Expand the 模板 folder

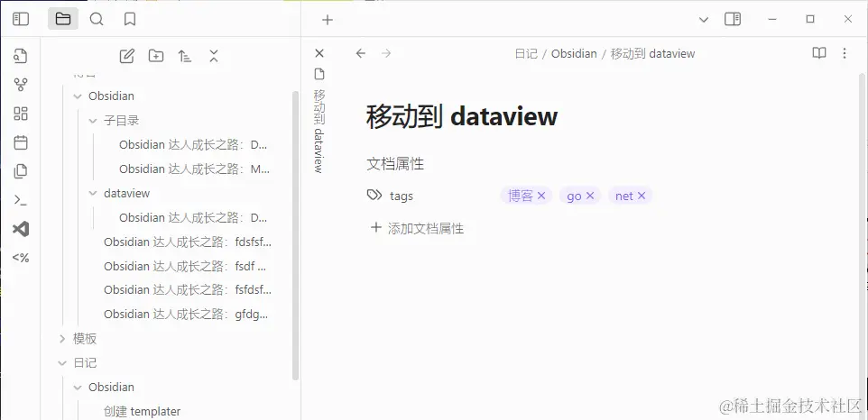click(62, 338)
